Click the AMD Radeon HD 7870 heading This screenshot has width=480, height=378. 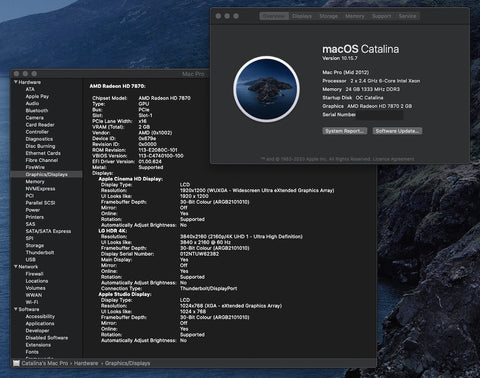[117, 86]
